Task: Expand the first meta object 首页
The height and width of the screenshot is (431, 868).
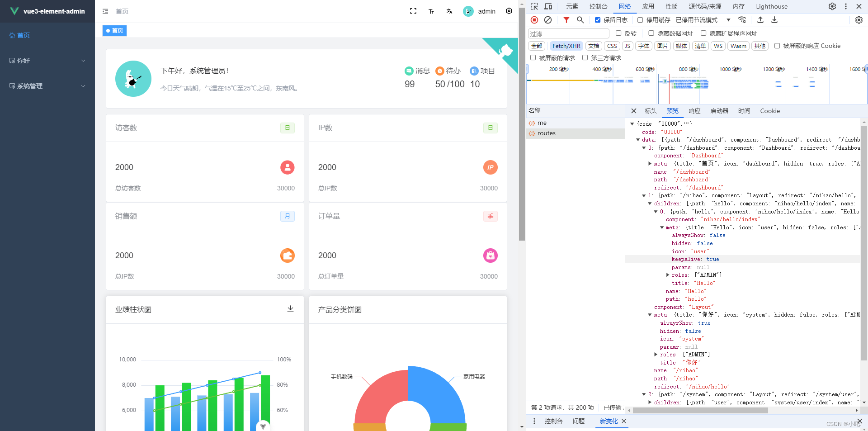Action: point(650,164)
